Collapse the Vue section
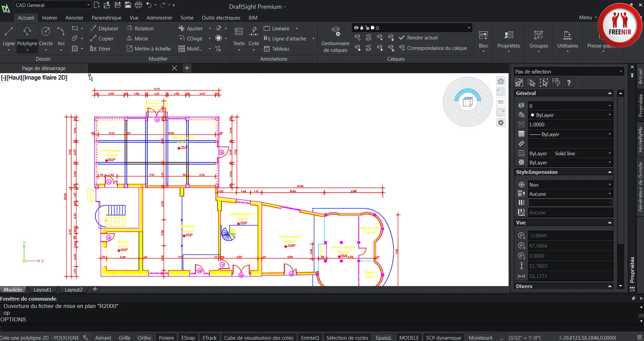 point(610,222)
